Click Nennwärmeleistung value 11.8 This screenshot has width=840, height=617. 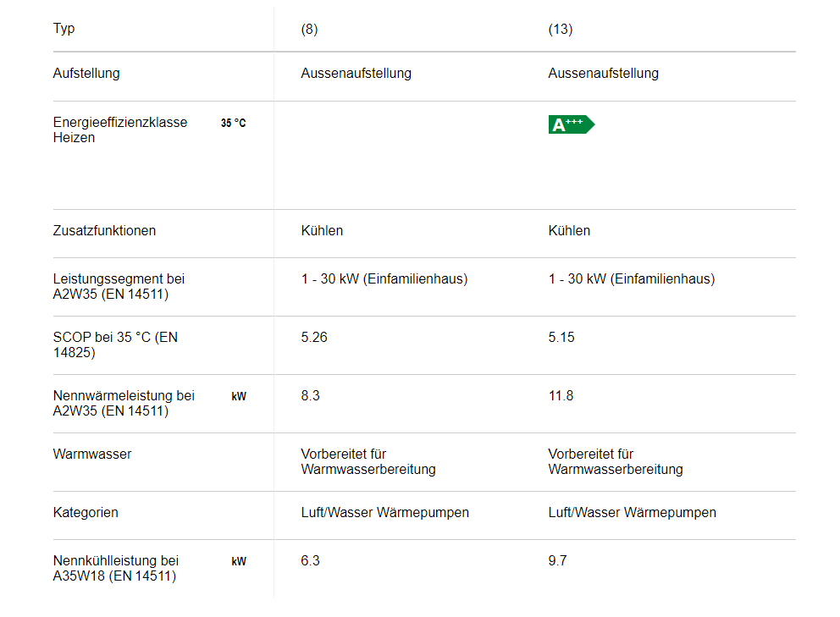point(561,395)
